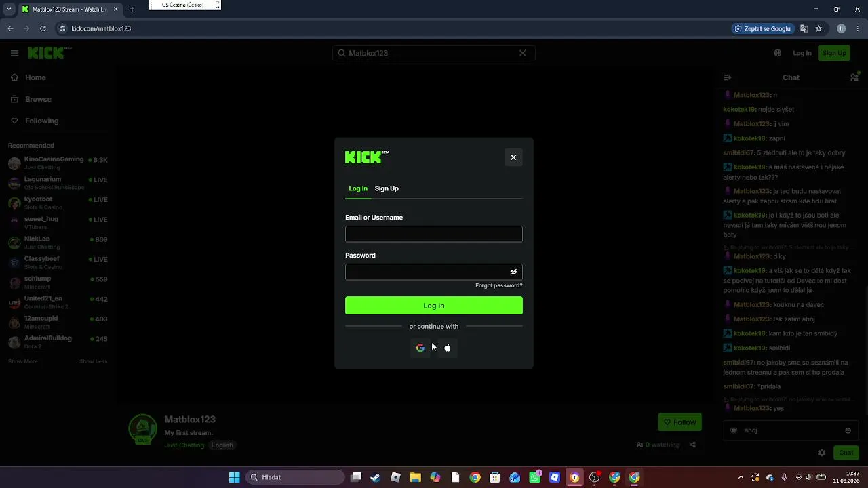Open the emoji picker in chat input

point(848,430)
